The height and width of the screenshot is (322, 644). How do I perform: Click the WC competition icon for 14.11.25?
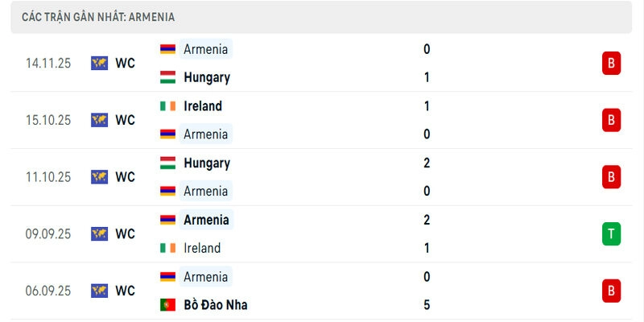[99, 63]
